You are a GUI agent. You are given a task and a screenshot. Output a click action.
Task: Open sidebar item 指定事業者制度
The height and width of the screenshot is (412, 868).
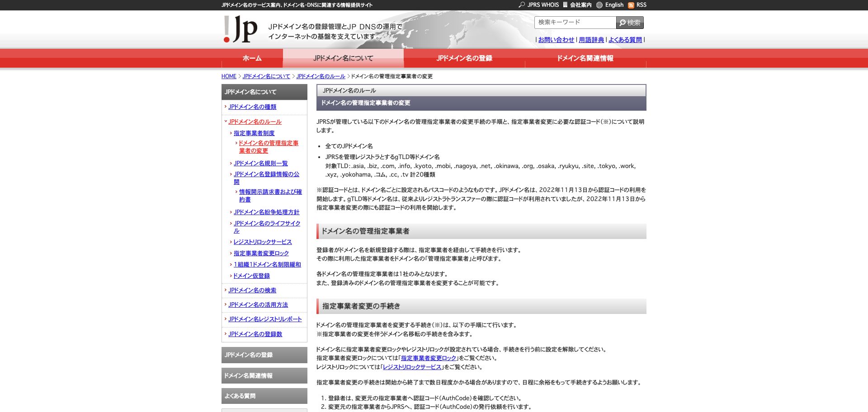point(254,133)
